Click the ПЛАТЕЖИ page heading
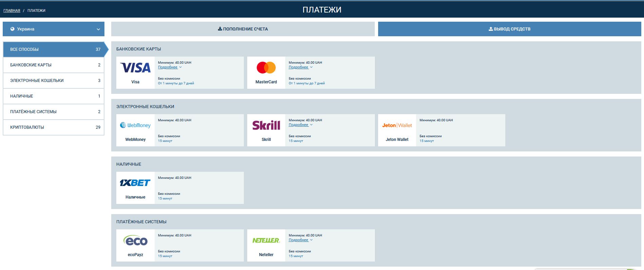 (322, 10)
